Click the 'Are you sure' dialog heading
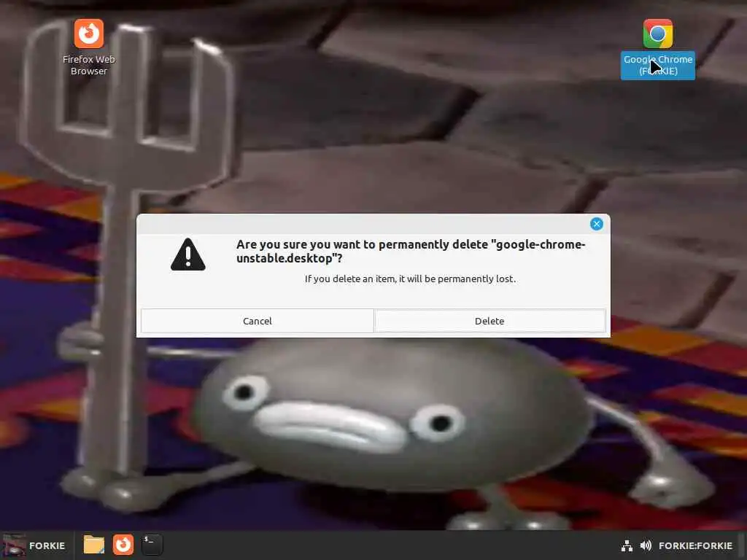This screenshot has height=560, width=747. (x=411, y=252)
